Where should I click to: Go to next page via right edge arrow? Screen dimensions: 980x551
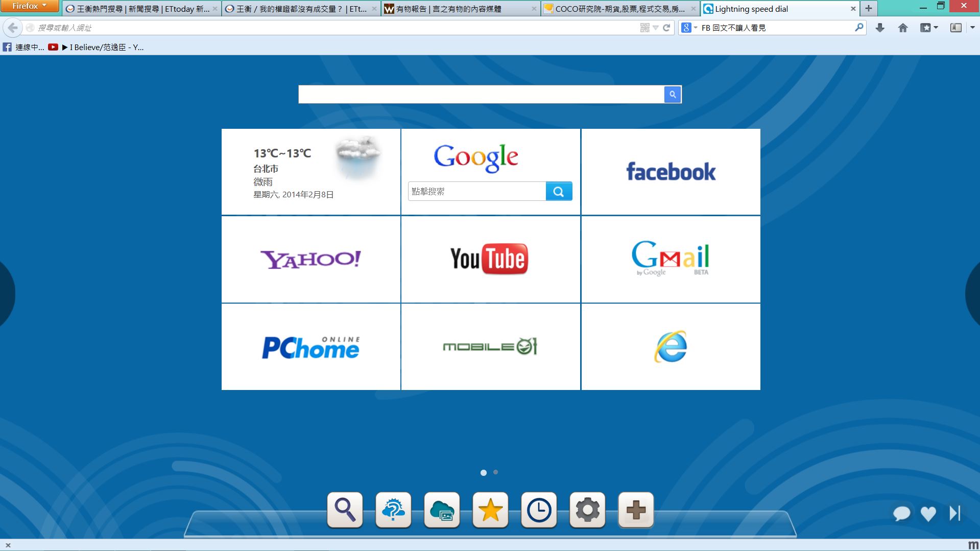coord(972,294)
